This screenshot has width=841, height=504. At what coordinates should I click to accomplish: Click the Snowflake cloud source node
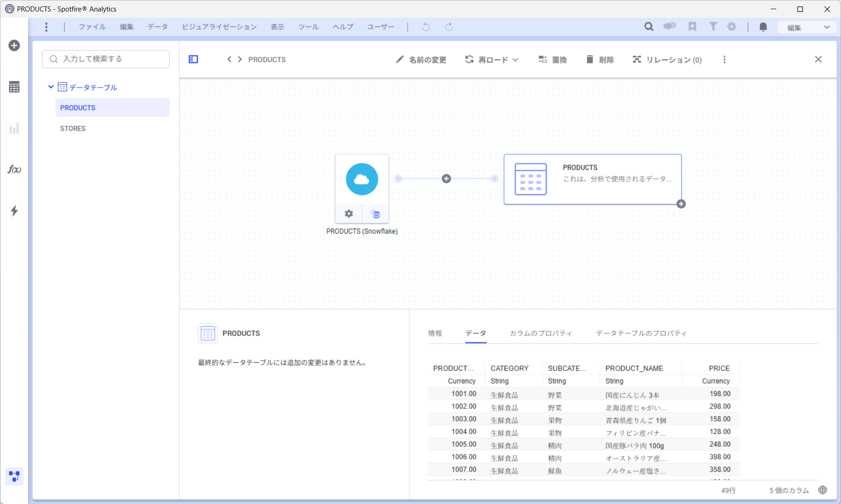[x=362, y=179]
